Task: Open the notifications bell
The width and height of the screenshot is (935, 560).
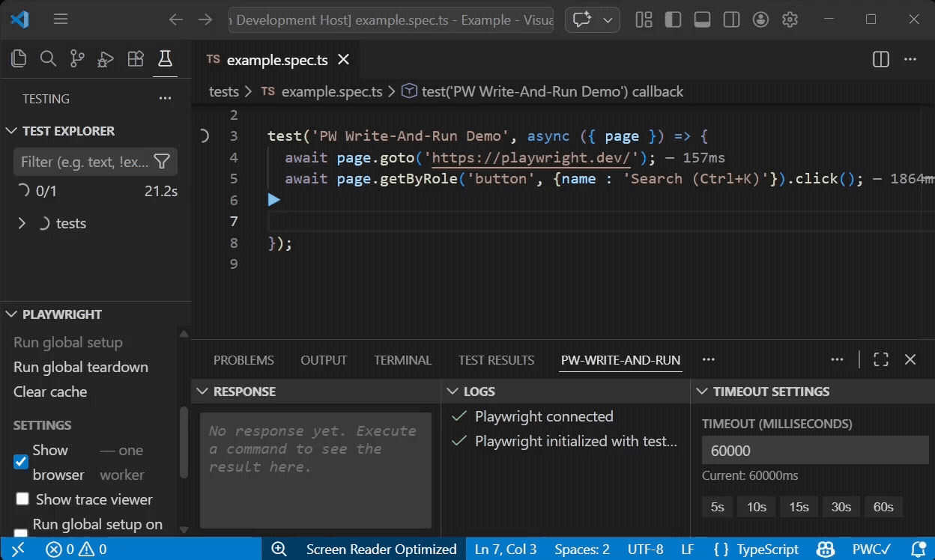Action: 919,549
